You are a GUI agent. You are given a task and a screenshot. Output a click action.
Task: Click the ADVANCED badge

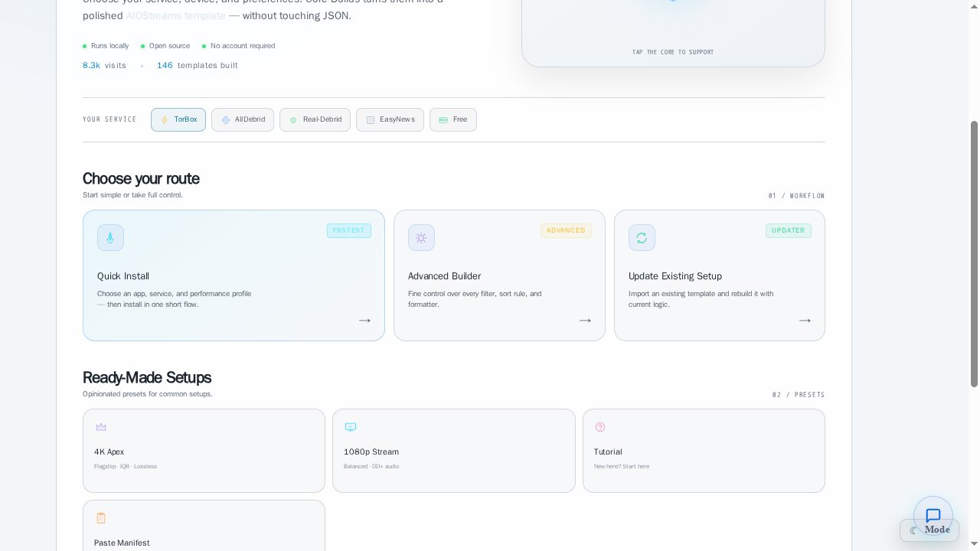[566, 230]
